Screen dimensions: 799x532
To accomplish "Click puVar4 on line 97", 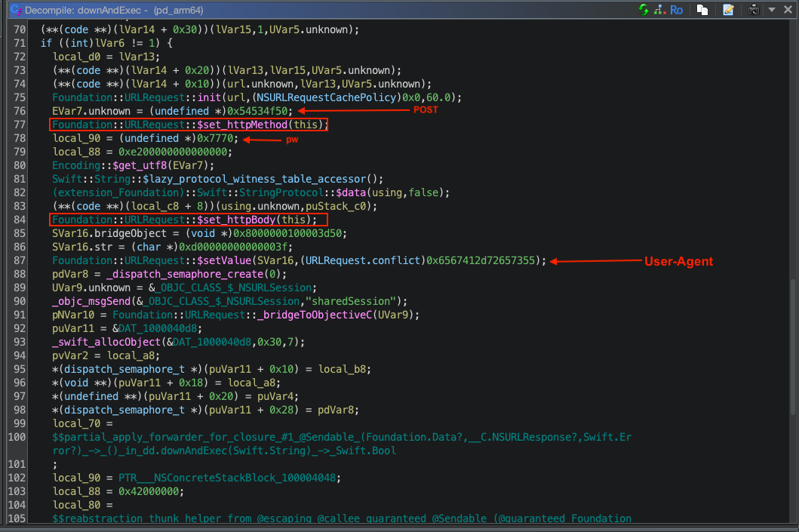I will point(275,396).
